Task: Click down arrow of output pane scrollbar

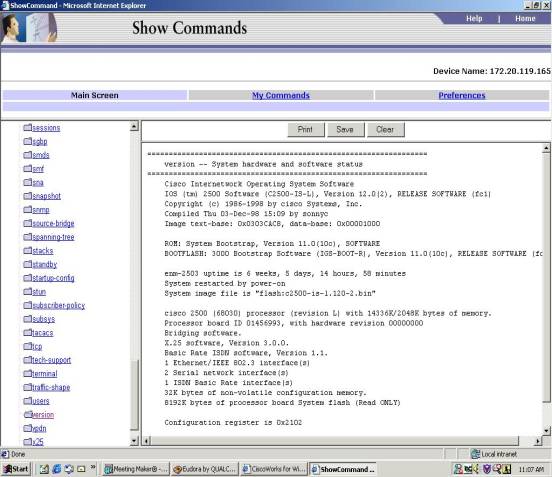Action: point(546,430)
